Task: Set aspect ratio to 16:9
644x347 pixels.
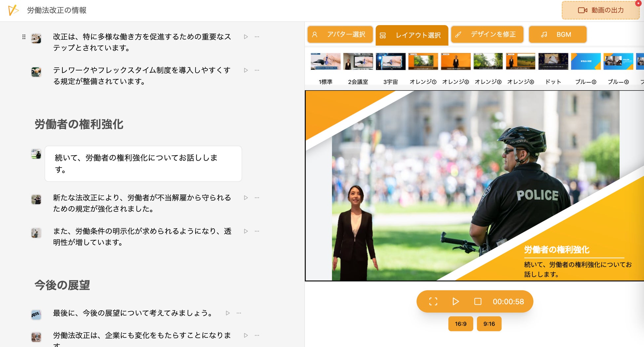Action: click(x=461, y=324)
